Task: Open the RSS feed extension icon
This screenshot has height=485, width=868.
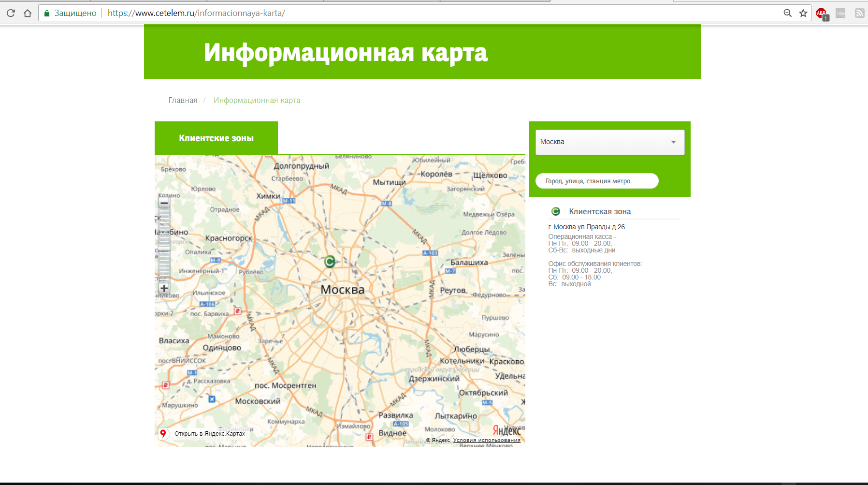Action: [x=859, y=13]
